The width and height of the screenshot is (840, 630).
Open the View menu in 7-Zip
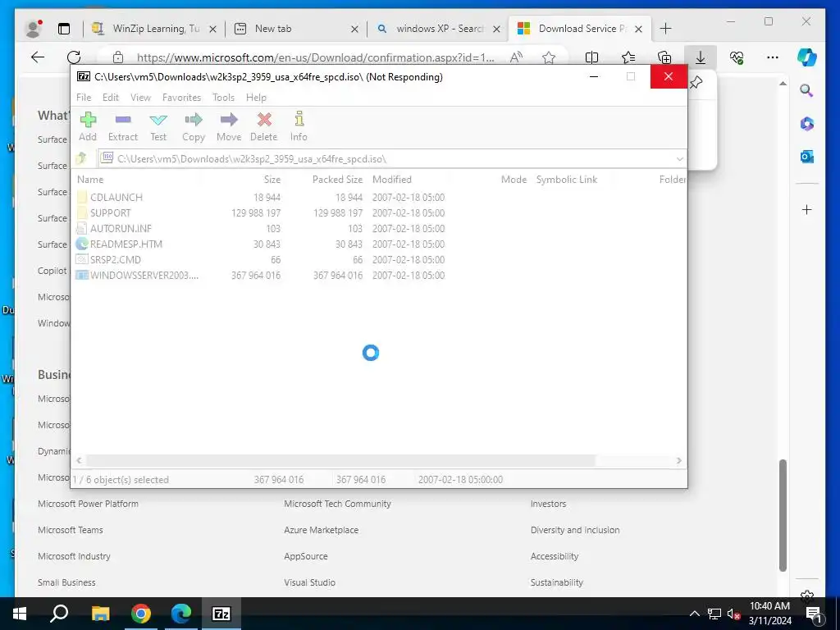coord(140,98)
